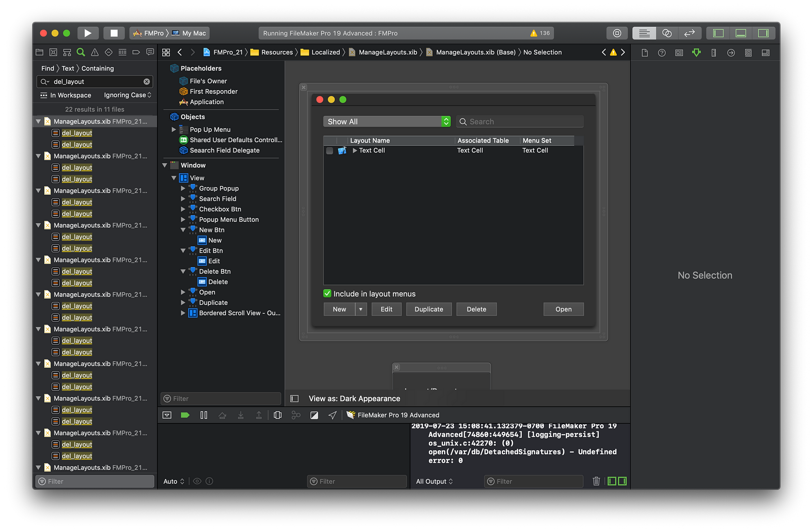Click the New button in the canvas
The height and width of the screenshot is (532, 812).
click(x=339, y=309)
